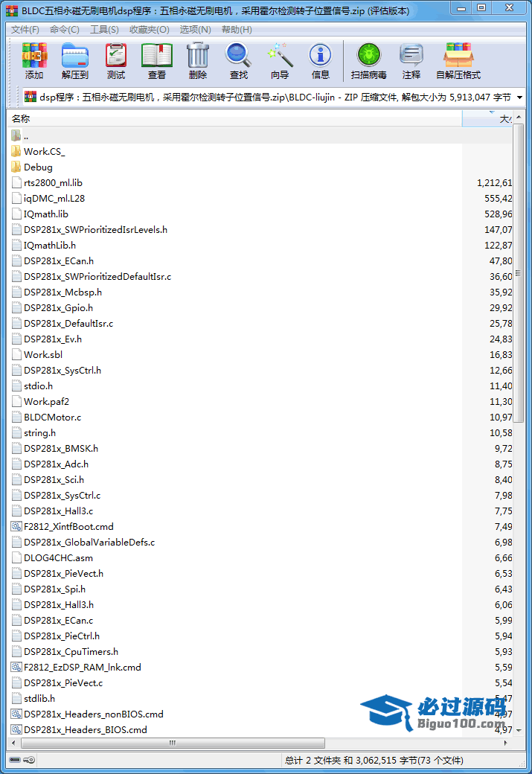Click the DSP281x_Headers_BIOS.cmd file icon
The image size is (532, 774).
tap(16, 729)
